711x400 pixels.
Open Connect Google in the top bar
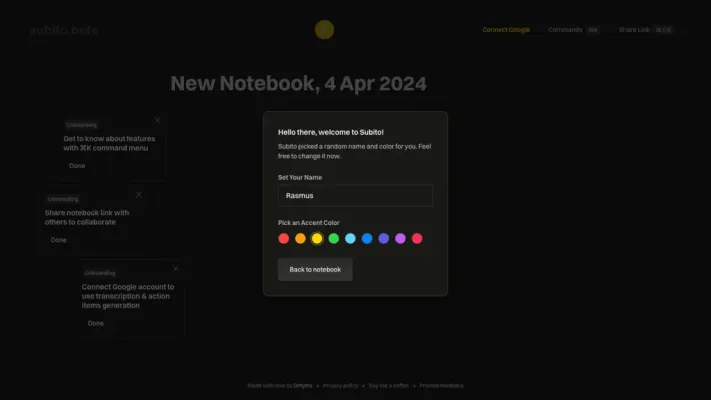pyautogui.click(x=506, y=30)
